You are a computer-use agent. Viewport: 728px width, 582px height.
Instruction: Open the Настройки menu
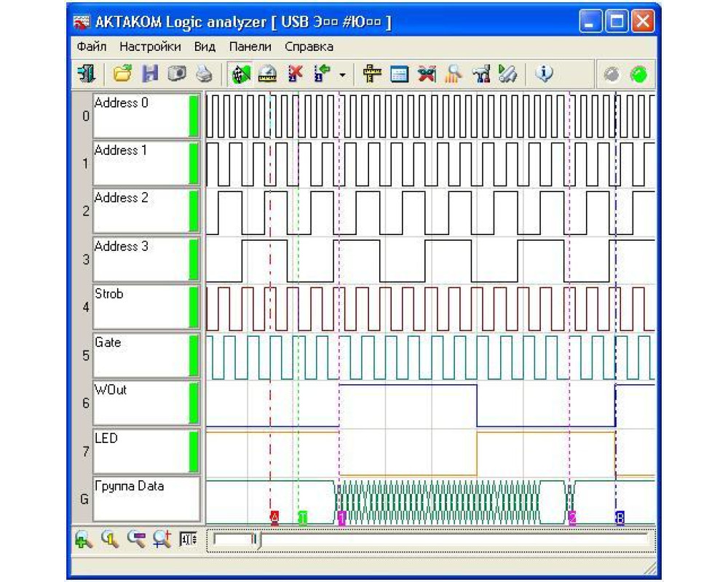150,47
